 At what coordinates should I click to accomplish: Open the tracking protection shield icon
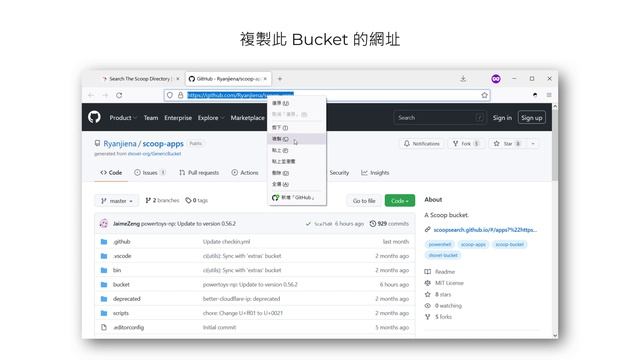(170, 95)
